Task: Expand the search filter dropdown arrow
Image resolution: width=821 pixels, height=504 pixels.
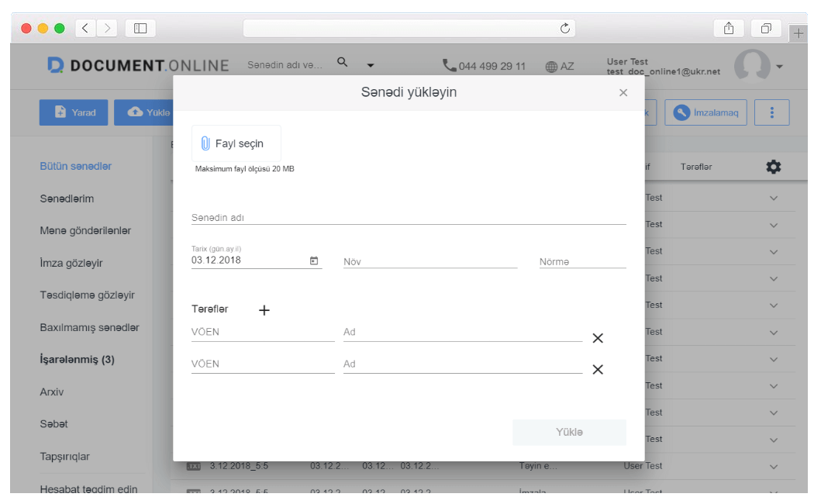Action: click(371, 66)
